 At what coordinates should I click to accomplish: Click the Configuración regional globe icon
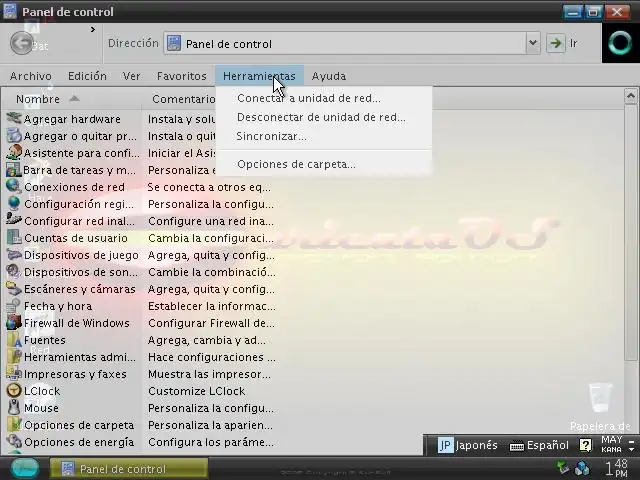(13, 204)
